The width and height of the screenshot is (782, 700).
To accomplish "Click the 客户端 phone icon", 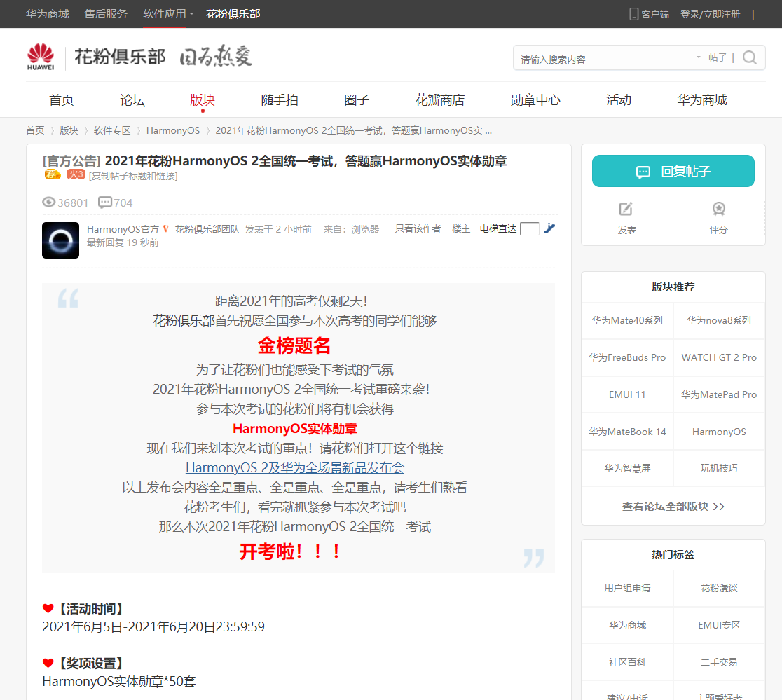I will tap(634, 14).
